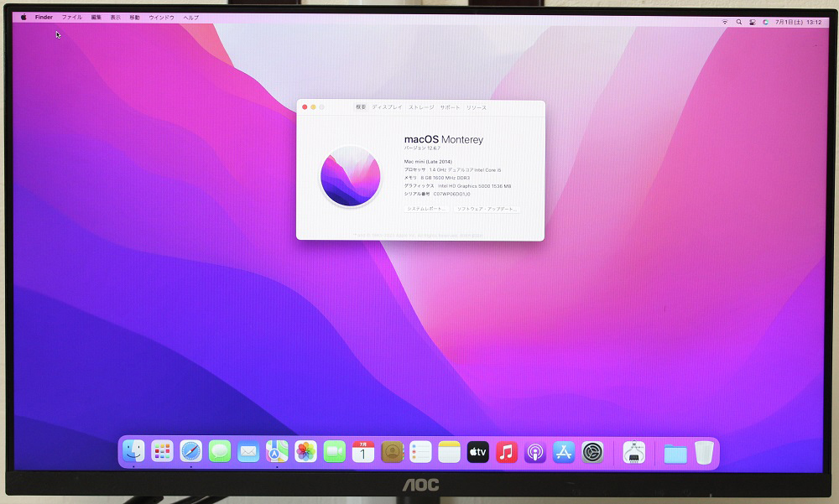Open the Photos app icon
This screenshot has width=839, height=504.
pyautogui.click(x=305, y=451)
